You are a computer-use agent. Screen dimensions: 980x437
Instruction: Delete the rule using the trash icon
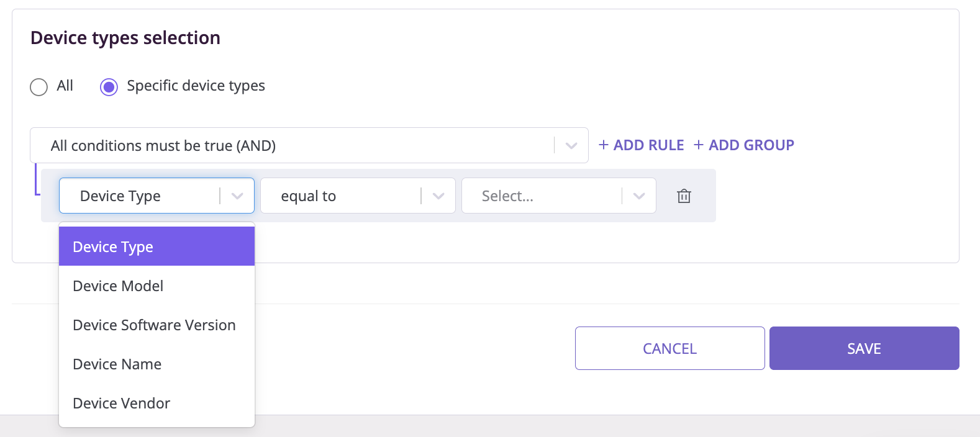pyautogui.click(x=684, y=196)
